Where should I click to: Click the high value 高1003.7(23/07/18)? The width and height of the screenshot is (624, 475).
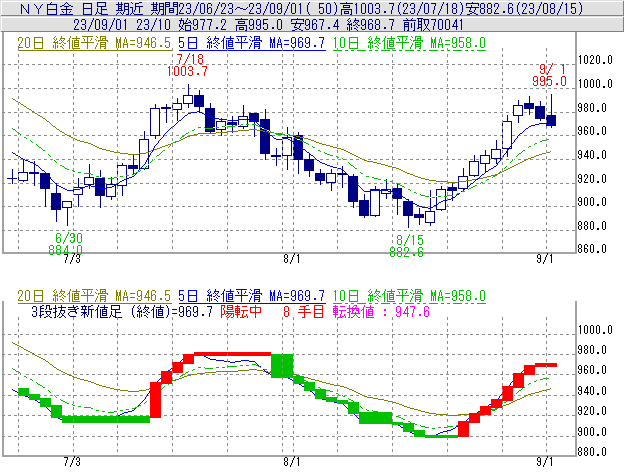click(x=401, y=8)
